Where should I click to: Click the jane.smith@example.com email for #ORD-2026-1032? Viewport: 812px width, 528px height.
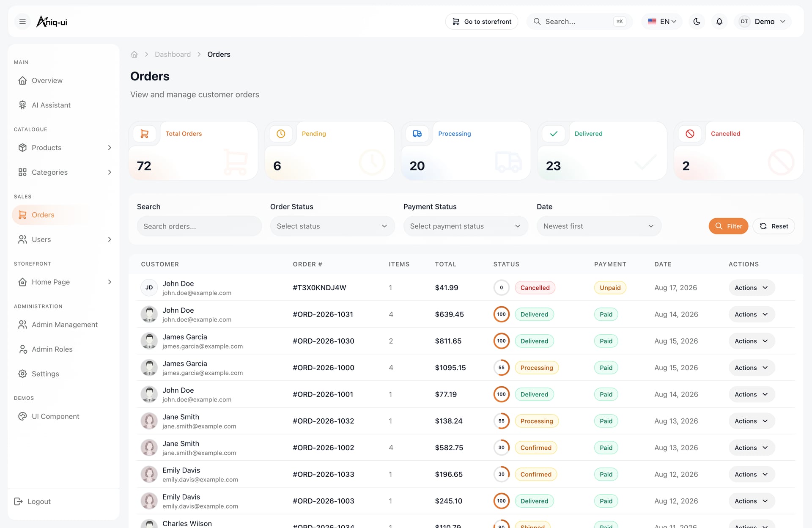(199, 426)
